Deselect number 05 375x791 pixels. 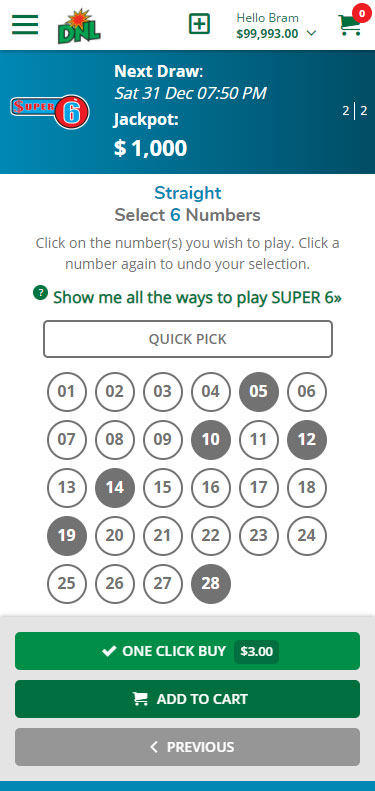[x=259, y=392]
